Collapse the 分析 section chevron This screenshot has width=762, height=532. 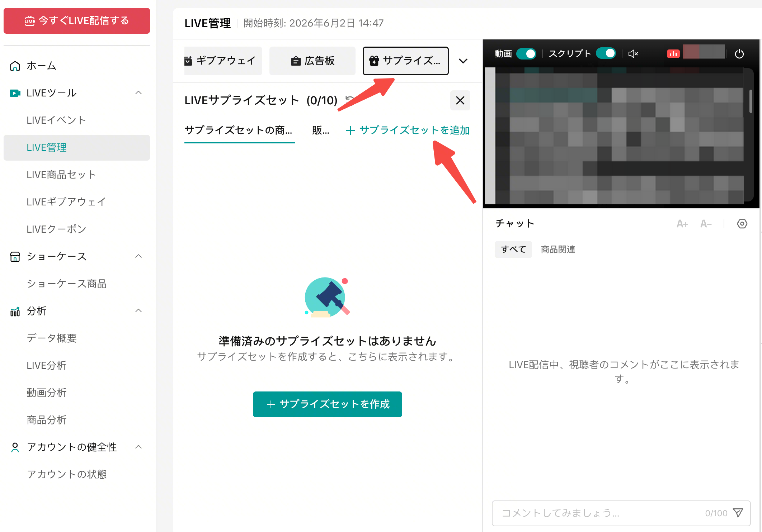click(138, 311)
